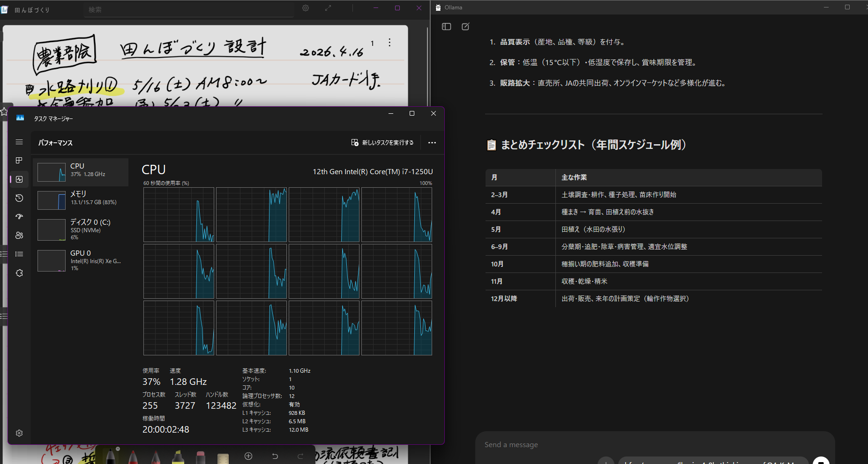The height and width of the screenshot is (464, 868).
Task: Select the yellow highlighter pen
Action: coord(178,457)
